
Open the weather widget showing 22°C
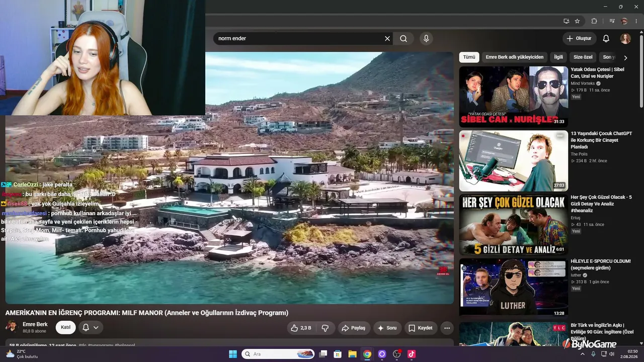tap(22, 354)
